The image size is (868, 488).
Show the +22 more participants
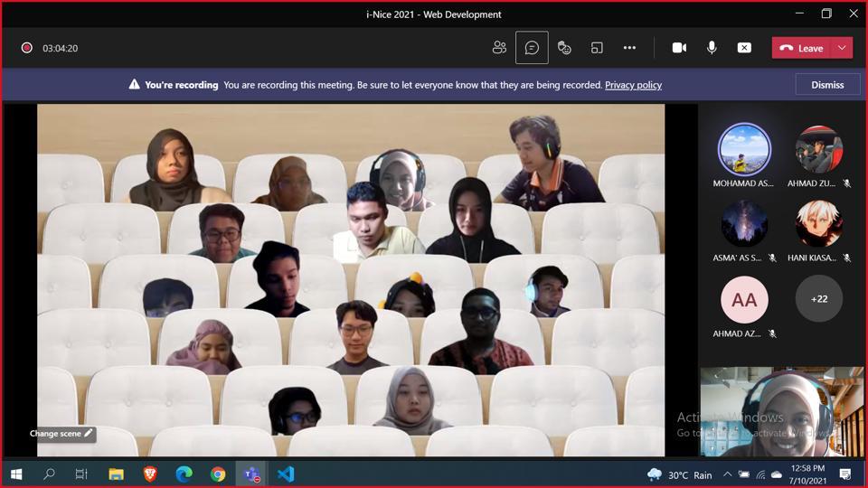818,299
